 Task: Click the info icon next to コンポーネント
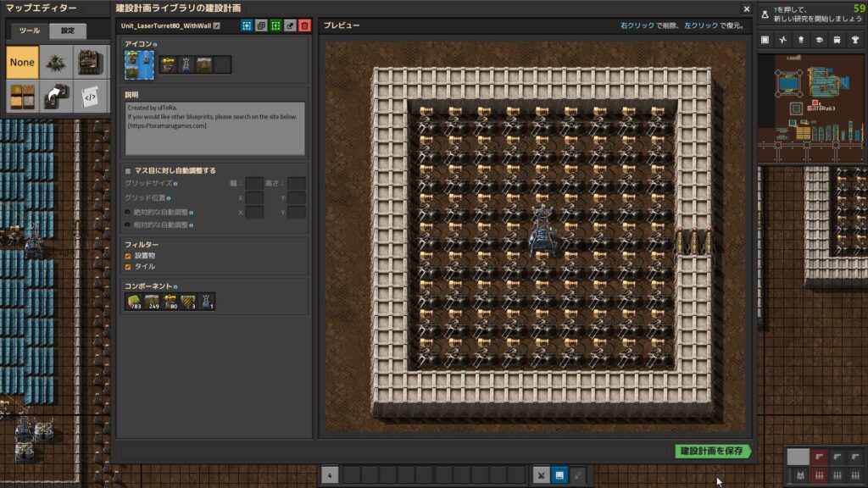(175, 286)
